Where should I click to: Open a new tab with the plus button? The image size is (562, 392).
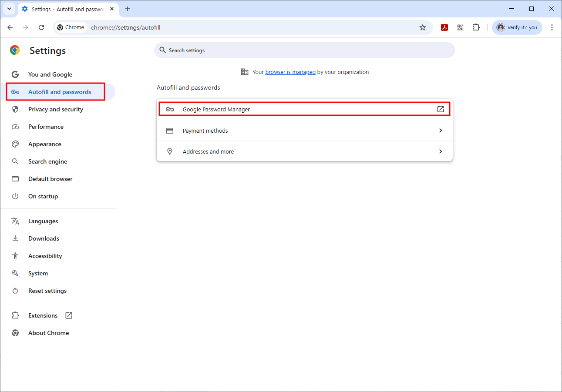pos(128,9)
